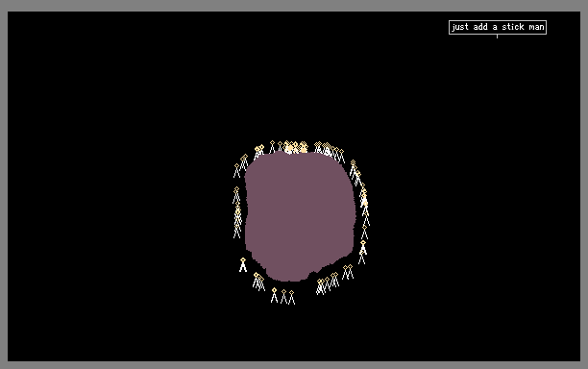Click the "just add a stick man" button
Image resolution: width=588 pixels, height=369 pixels.
coord(498,27)
